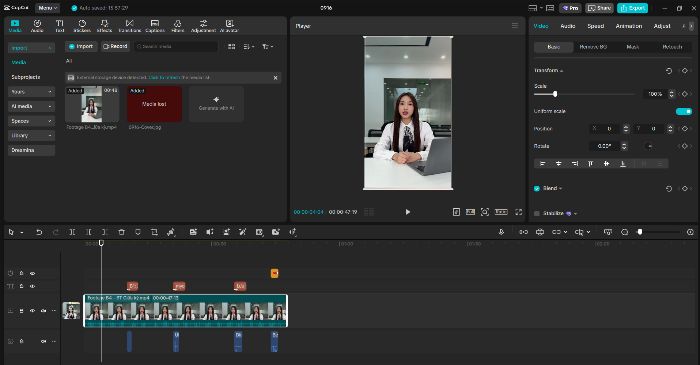This screenshot has width=700, height=365.
Task: Click the player fullscreen icon
Action: tap(518, 212)
